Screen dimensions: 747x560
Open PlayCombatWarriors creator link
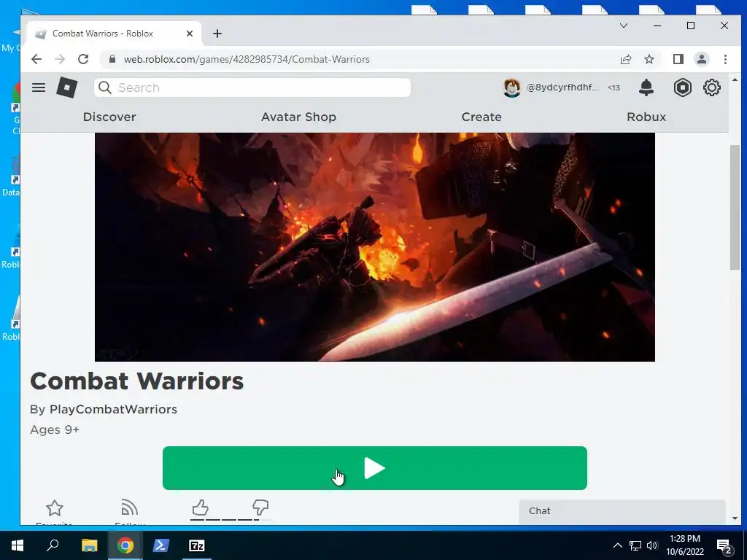click(x=113, y=410)
